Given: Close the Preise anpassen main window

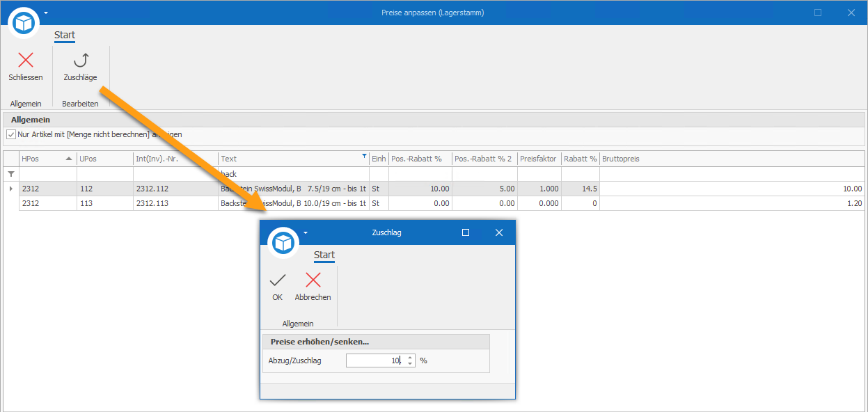Looking at the screenshot, I should pos(851,13).
